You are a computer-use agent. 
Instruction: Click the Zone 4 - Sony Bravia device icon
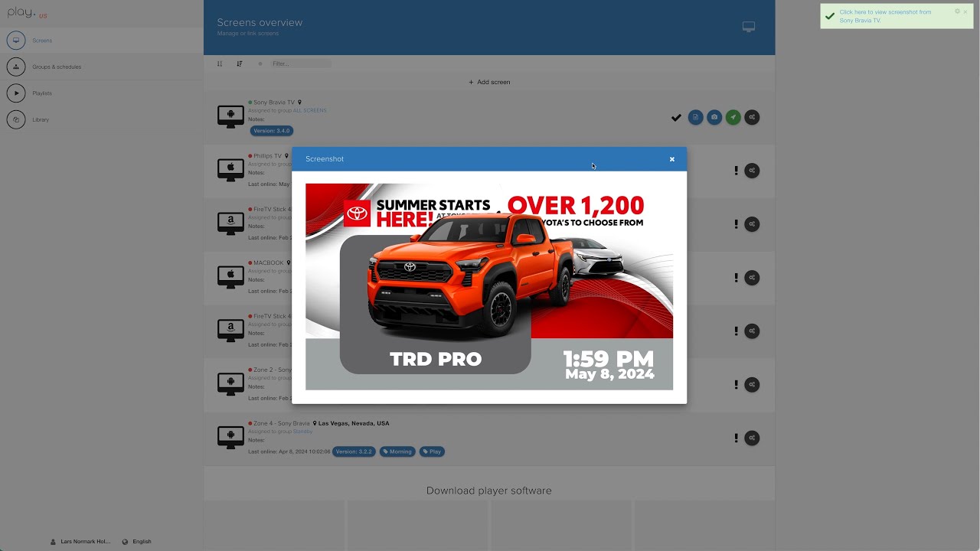[x=230, y=438]
